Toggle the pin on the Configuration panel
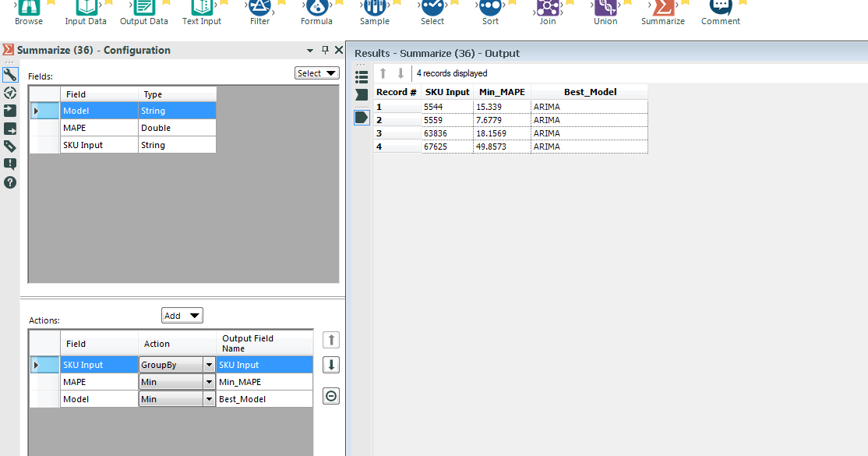Screen dimensions: 868x456 tap(324, 50)
